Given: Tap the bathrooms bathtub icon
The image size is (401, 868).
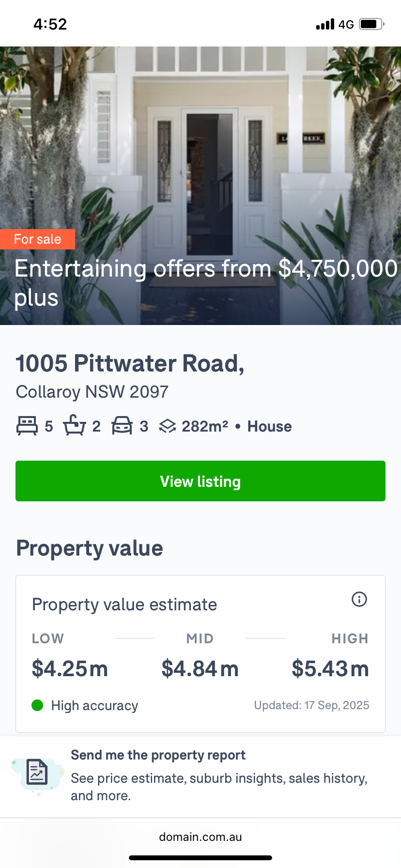Looking at the screenshot, I should pos(74,425).
